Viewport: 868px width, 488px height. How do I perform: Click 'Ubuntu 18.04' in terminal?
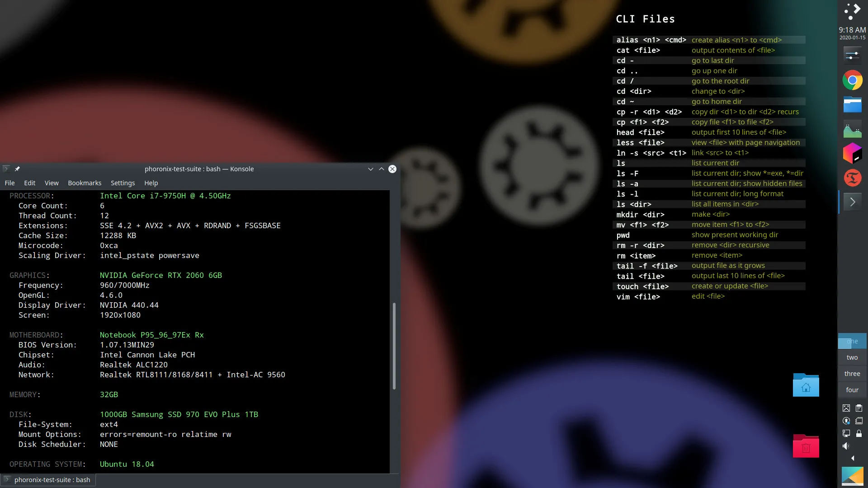point(127,464)
